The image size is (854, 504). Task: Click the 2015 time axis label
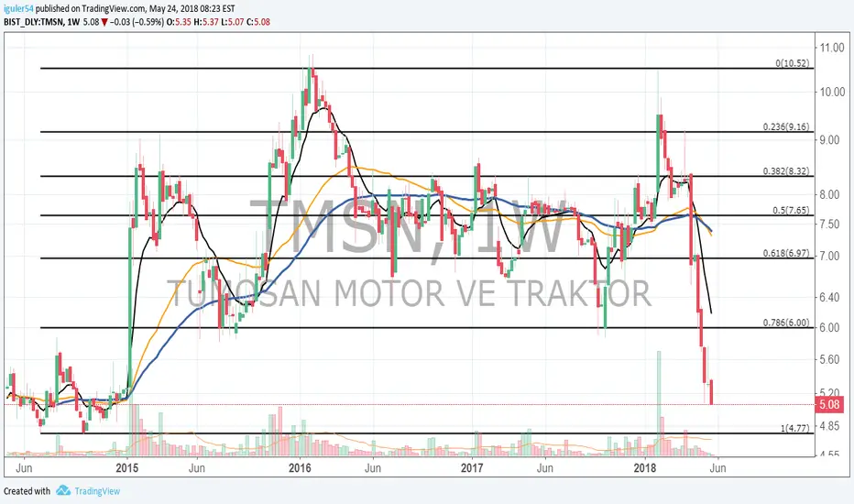click(x=127, y=467)
